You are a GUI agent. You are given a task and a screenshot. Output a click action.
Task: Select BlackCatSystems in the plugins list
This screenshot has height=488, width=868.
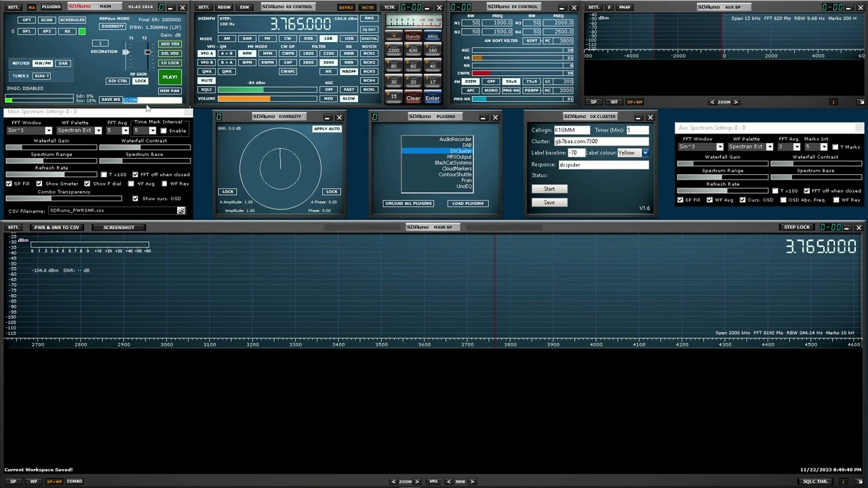pyautogui.click(x=437, y=163)
